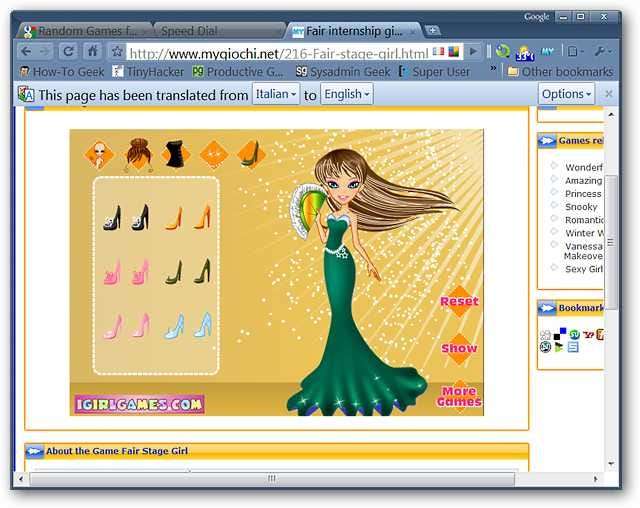
Task: Click the Show button in game
Action: click(x=459, y=348)
